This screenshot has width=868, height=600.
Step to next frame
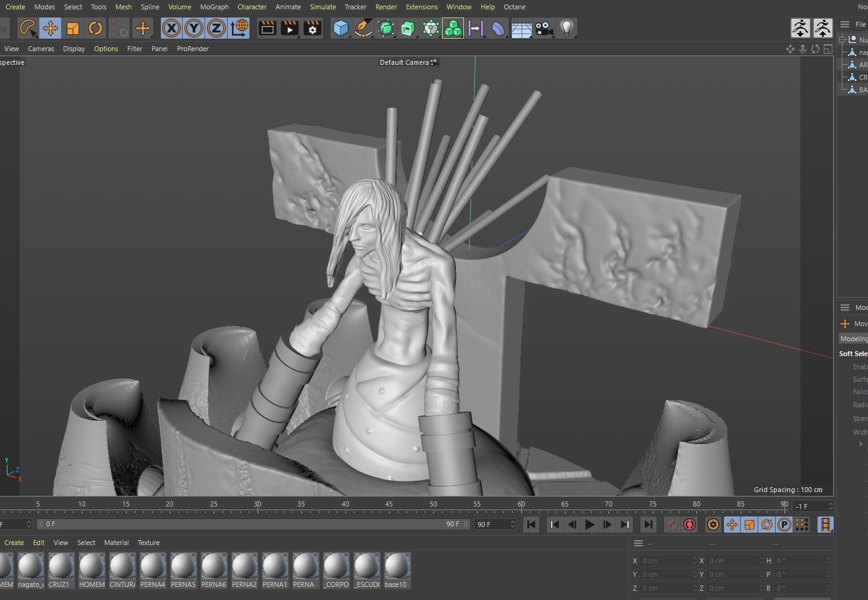(x=607, y=525)
